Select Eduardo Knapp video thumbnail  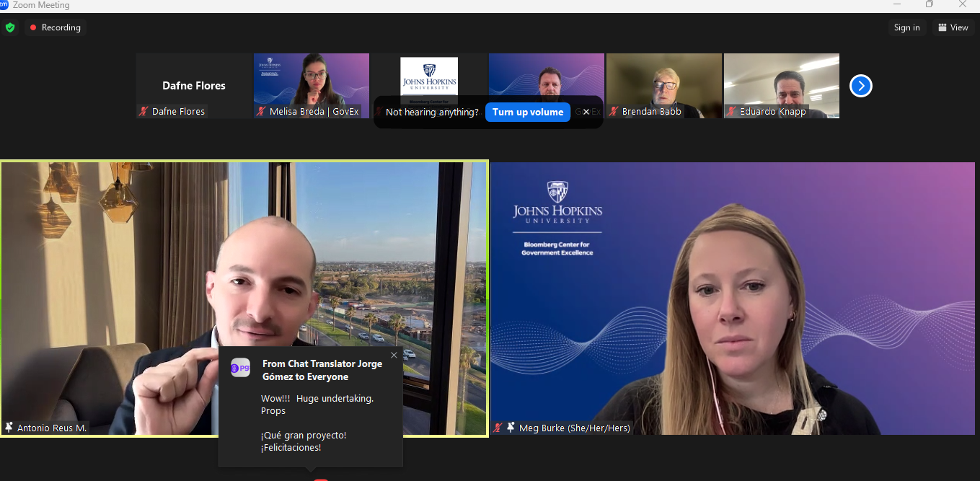pos(781,81)
